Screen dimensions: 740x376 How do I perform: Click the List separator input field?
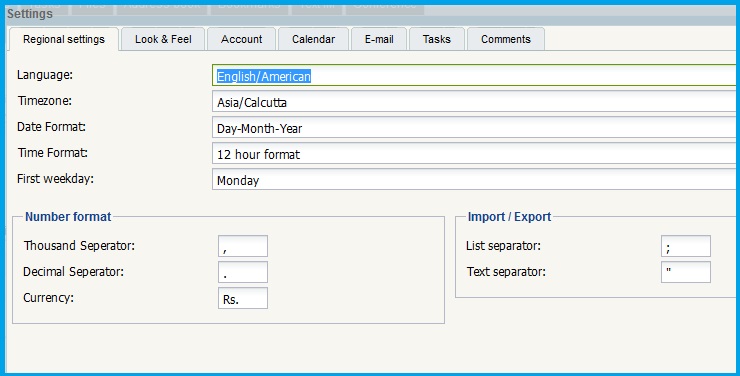(x=686, y=246)
